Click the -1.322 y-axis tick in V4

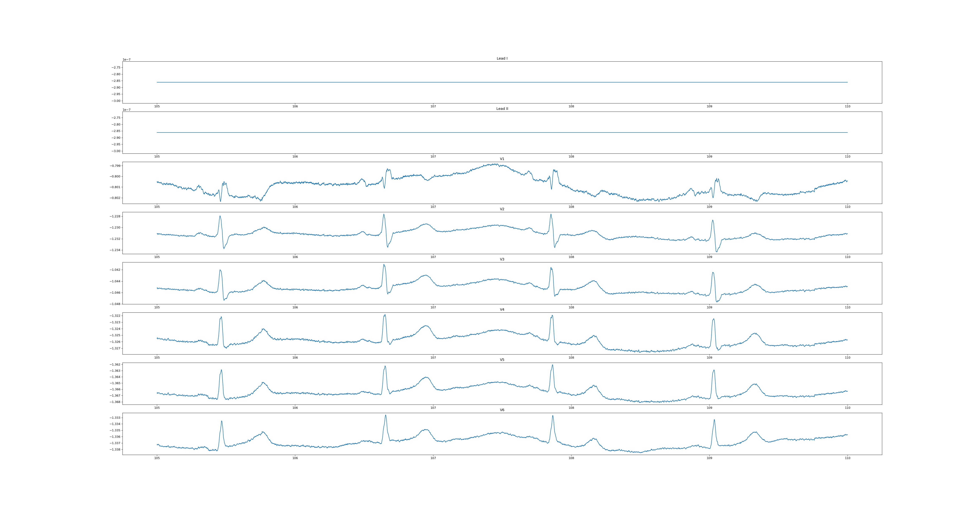pyautogui.click(x=115, y=316)
